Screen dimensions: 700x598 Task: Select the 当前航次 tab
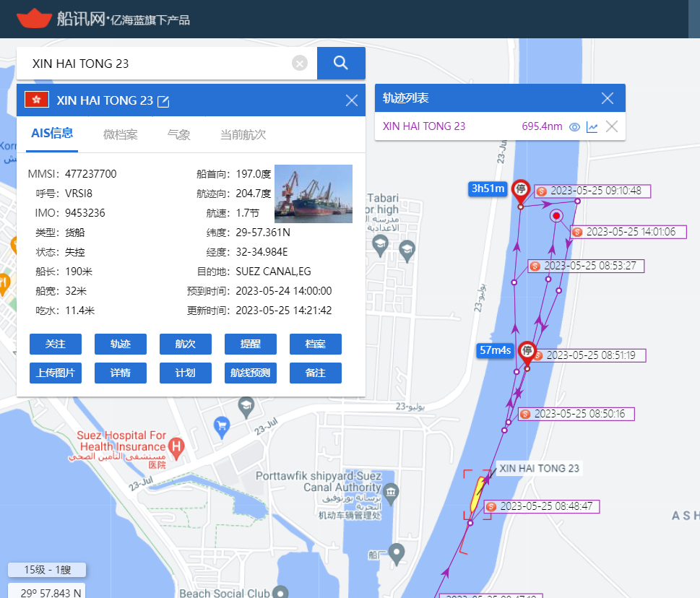[x=243, y=134]
